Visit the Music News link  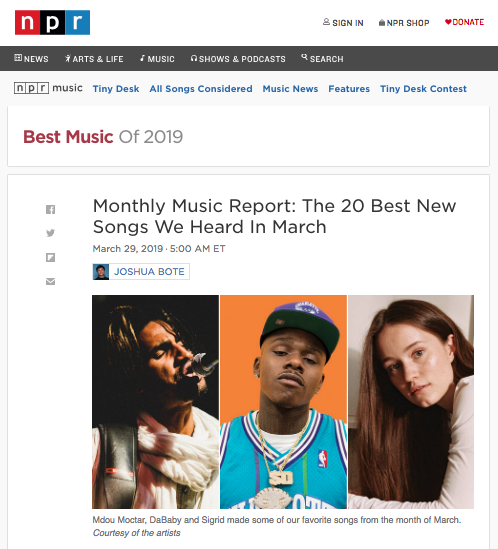point(290,89)
